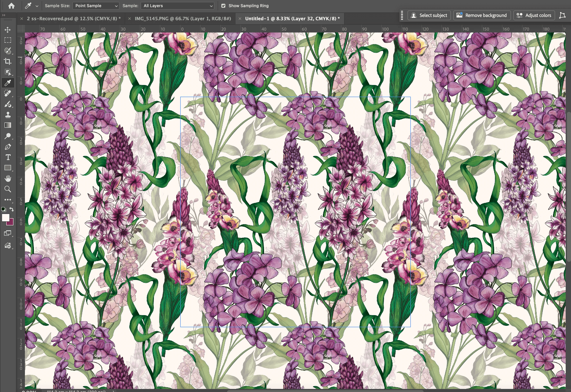Open the eyedropper tool preset picker arrow
This screenshot has width=571, height=392.
37,6
